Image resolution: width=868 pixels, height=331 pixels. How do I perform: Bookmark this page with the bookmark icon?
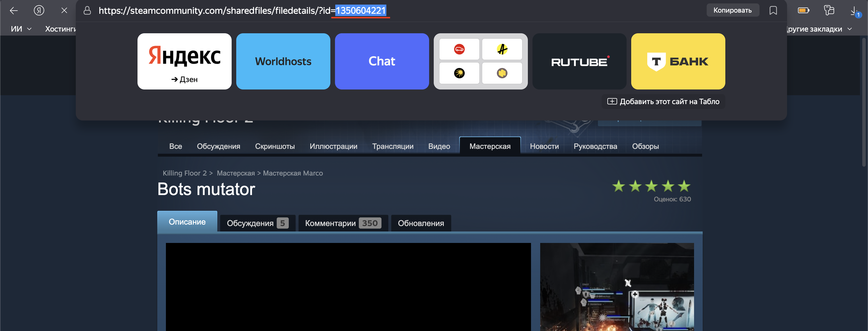(x=773, y=10)
